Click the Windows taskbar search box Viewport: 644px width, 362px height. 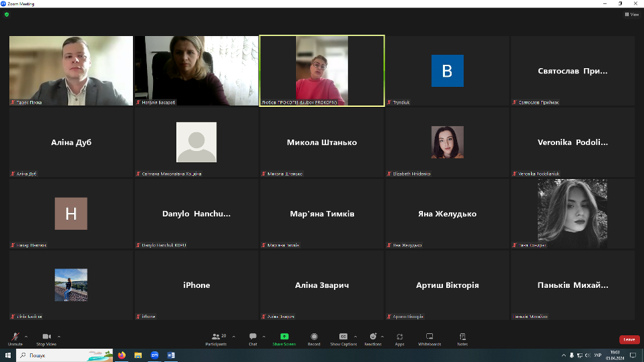pos(63,355)
